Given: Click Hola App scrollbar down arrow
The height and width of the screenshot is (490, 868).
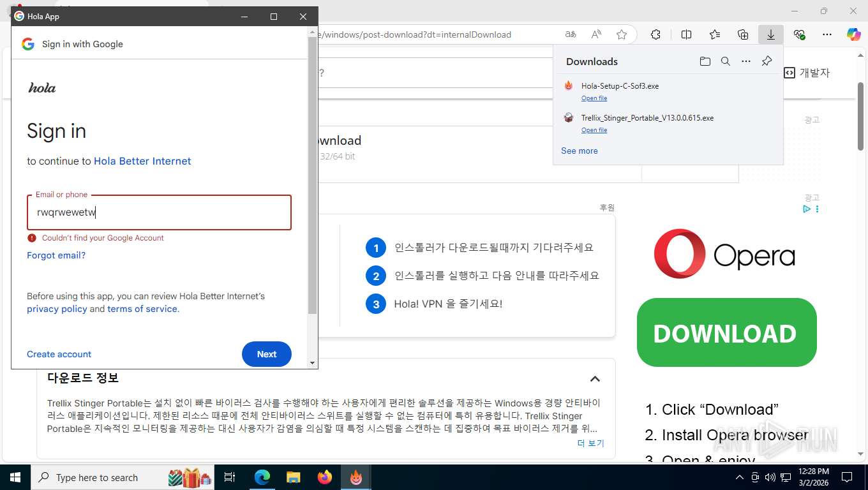Looking at the screenshot, I should (312, 363).
